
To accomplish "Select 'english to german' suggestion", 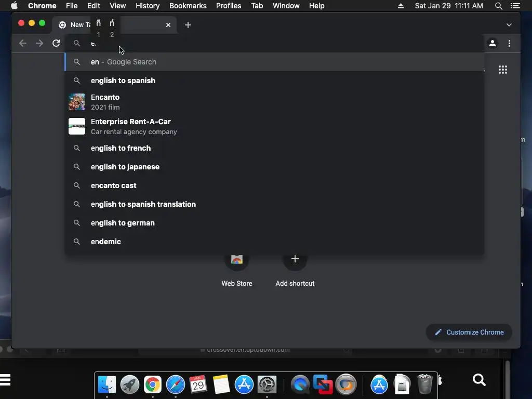I will pyautogui.click(x=274, y=223).
